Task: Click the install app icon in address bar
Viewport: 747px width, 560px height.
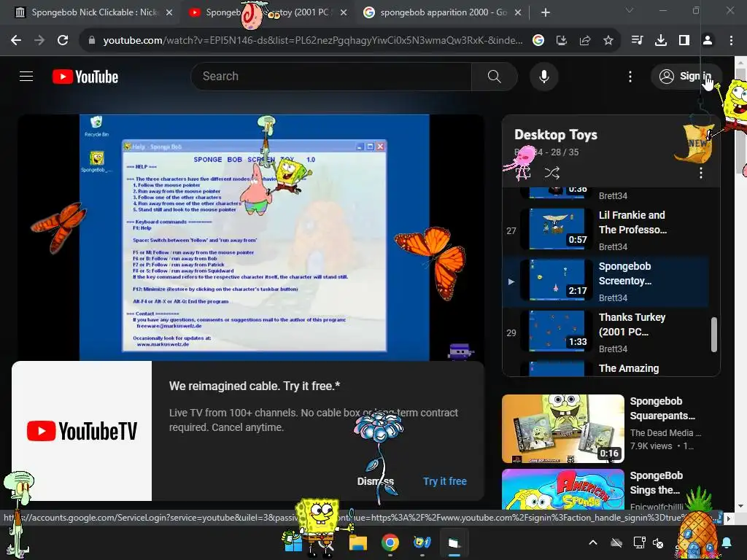Action: pos(562,41)
